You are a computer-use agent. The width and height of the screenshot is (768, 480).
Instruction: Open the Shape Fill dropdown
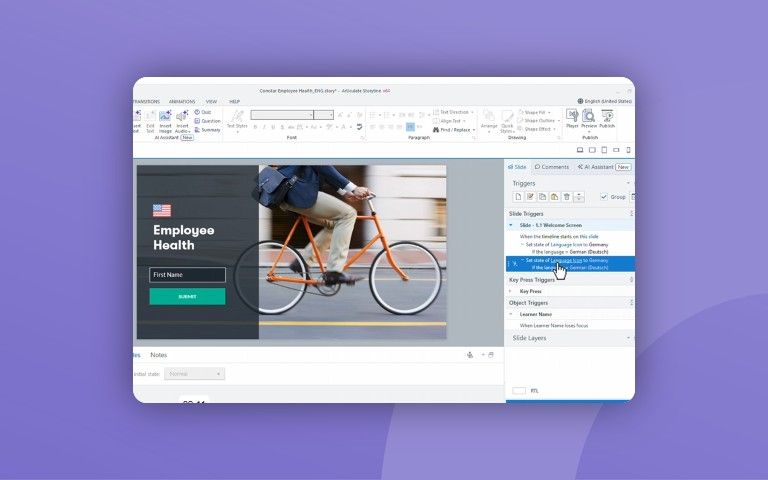534,112
